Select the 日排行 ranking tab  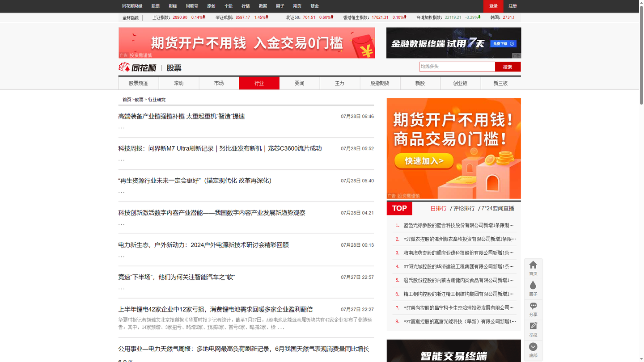438,208
